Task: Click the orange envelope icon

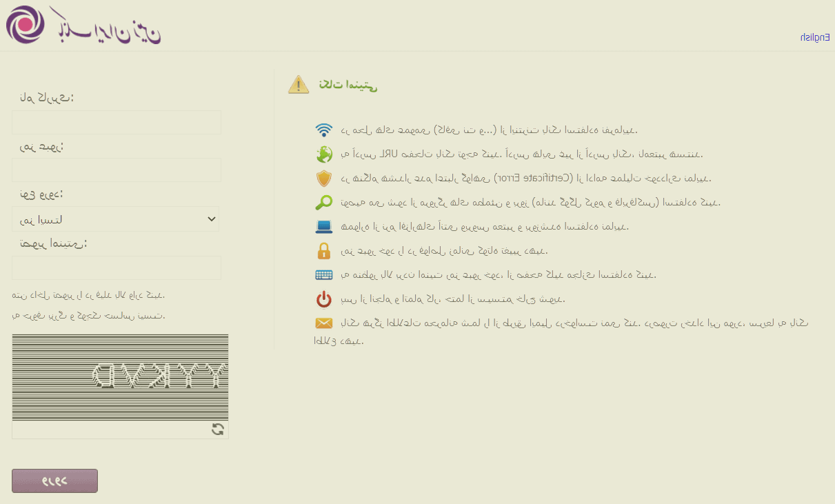Action: [x=324, y=323]
